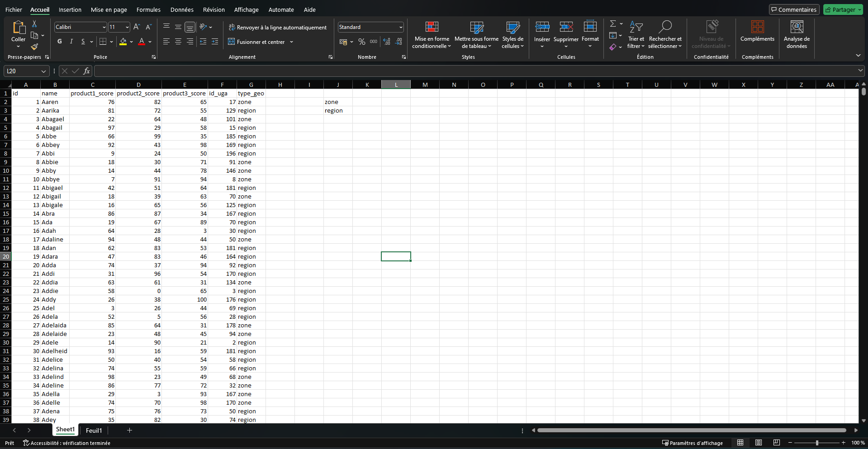The height and width of the screenshot is (449, 868).
Task: Expand the formula bar chevron
Action: tap(860, 71)
